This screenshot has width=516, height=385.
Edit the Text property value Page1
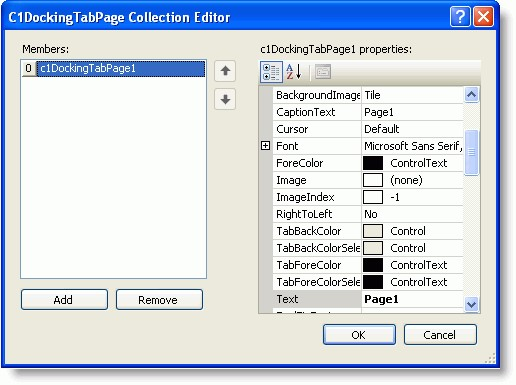[x=412, y=299]
